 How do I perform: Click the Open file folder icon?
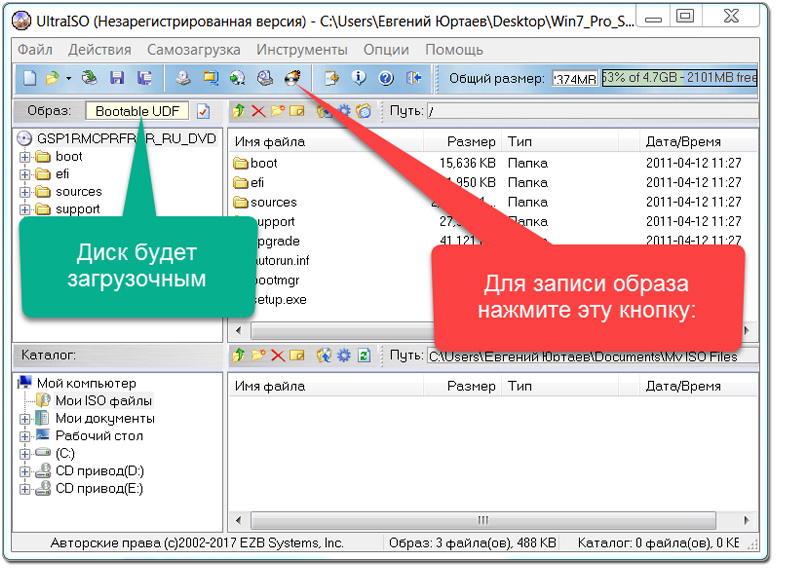[x=52, y=79]
